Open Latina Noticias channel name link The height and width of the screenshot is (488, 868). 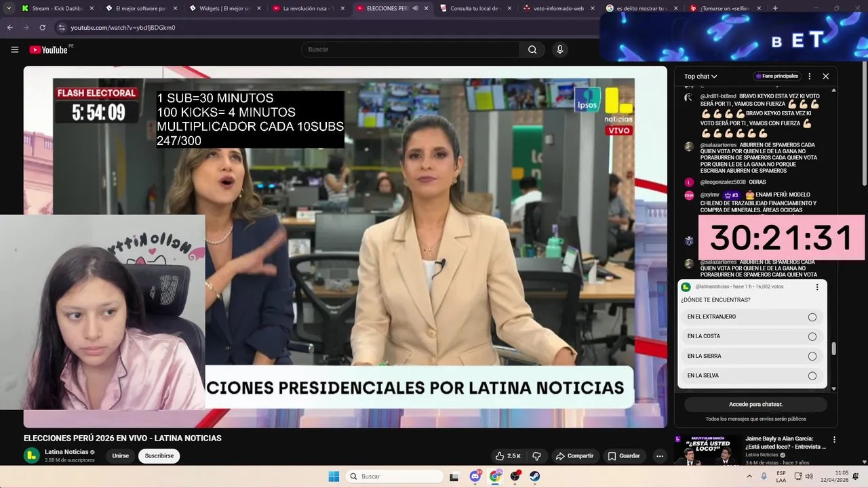[x=66, y=452]
